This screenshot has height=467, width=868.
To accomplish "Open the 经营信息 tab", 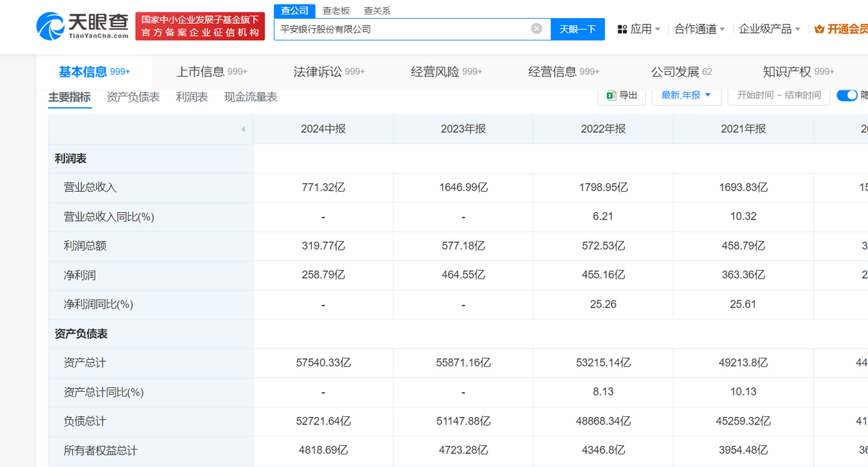I will 564,72.
